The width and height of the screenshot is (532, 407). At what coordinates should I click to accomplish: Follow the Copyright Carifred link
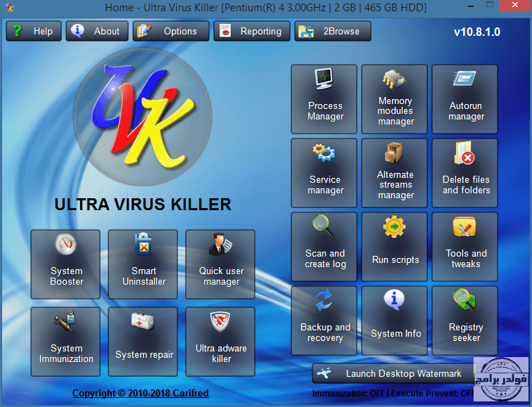[x=141, y=393]
